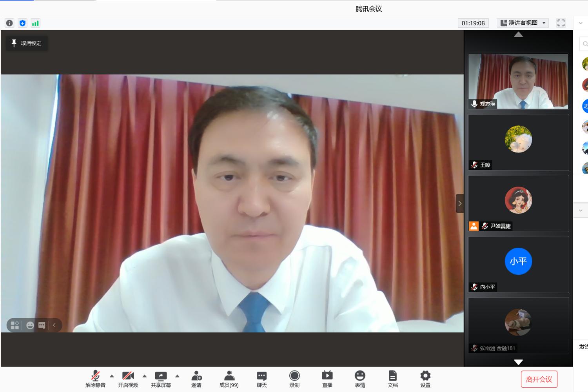Viewport: 588px width, 392px height.
Task: Click the network quality indicator icon
Action: [x=35, y=23]
